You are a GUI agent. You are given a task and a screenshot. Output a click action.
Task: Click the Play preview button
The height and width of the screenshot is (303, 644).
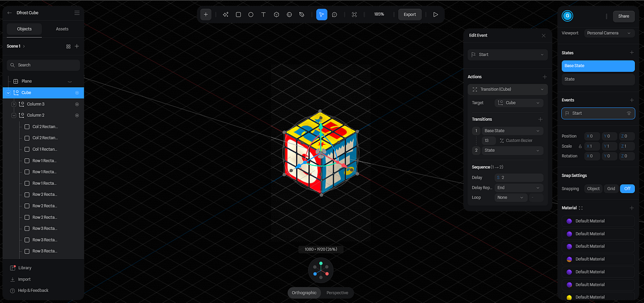[436, 14]
